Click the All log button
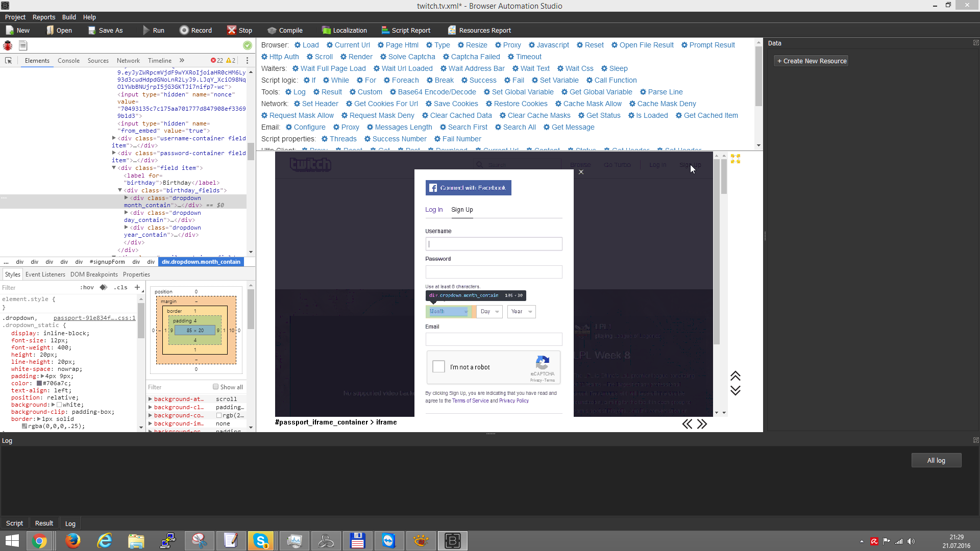Image resolution: width=980 pixels, height=551 pixels. (936, 460)
